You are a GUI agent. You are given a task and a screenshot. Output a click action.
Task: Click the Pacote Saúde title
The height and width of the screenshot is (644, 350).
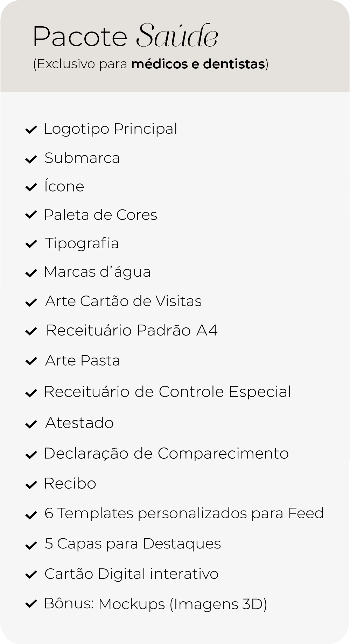pos(126,36)
